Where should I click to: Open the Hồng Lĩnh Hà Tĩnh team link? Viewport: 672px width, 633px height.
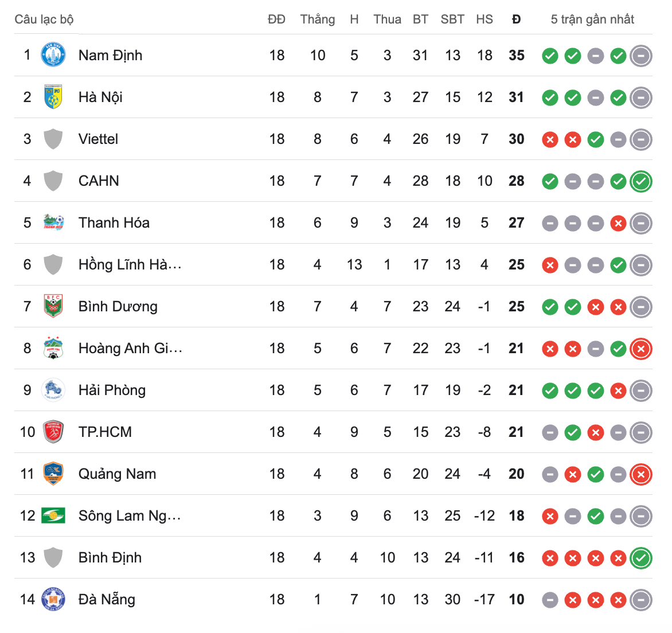[x=130, y=264]
